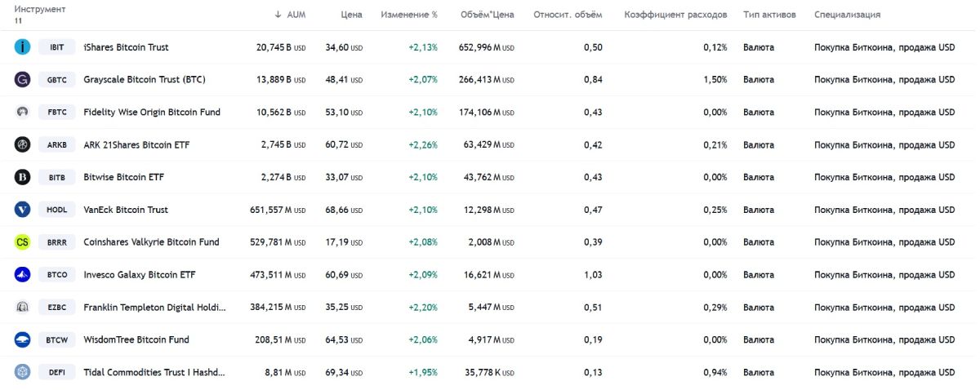Click the Коэффициент расходов column header
980x390 pixels.
(x=675, y=15)
